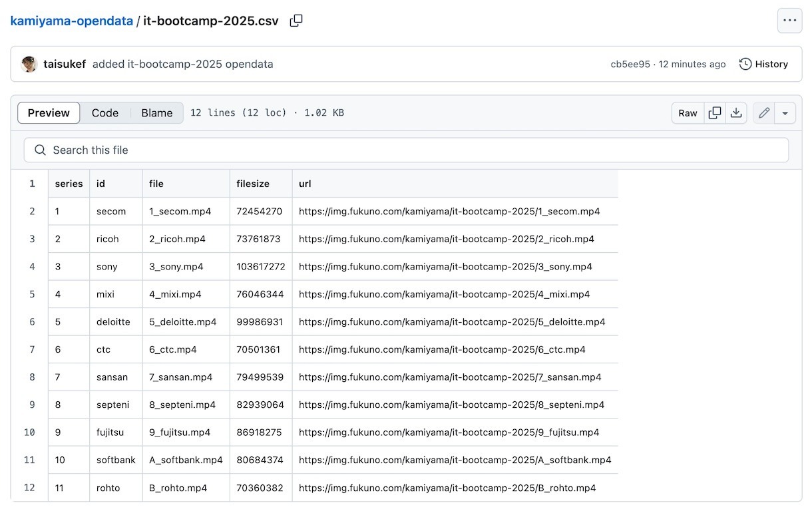Click the 'ctc' id cell
812x513 pixels.
pos(116,349)
